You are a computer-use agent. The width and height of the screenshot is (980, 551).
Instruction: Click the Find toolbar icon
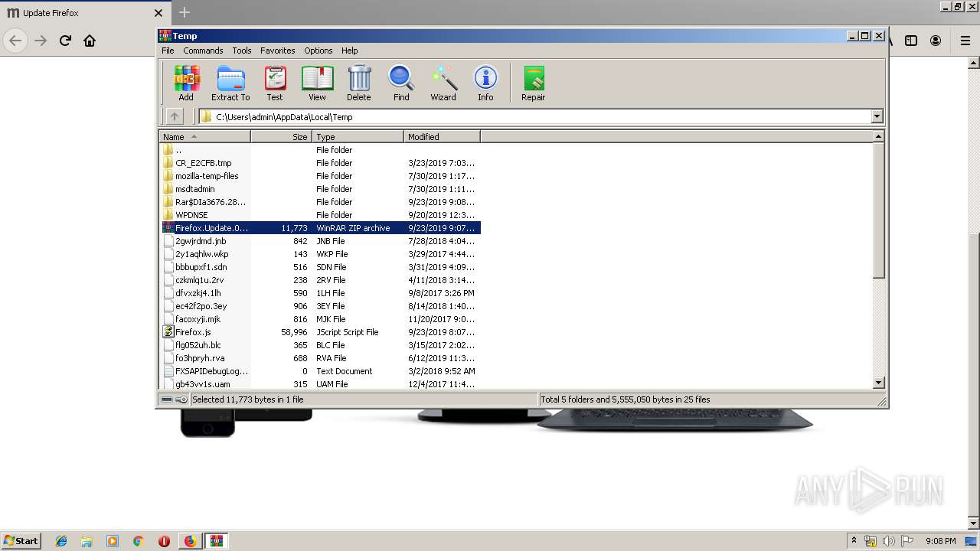[401, 83]
